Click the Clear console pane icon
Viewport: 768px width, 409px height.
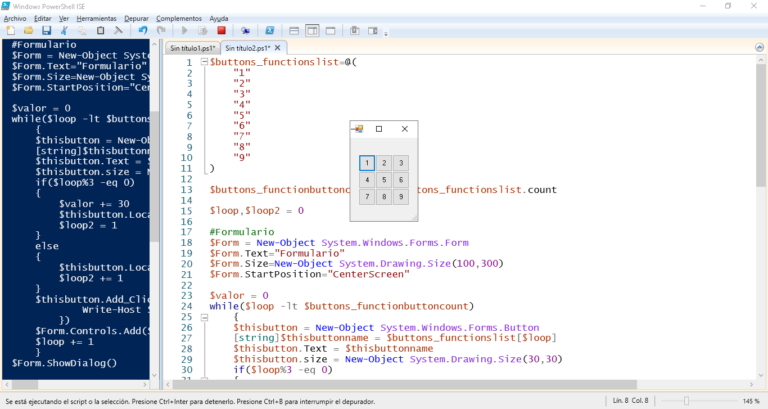click(x=118, y=30)
